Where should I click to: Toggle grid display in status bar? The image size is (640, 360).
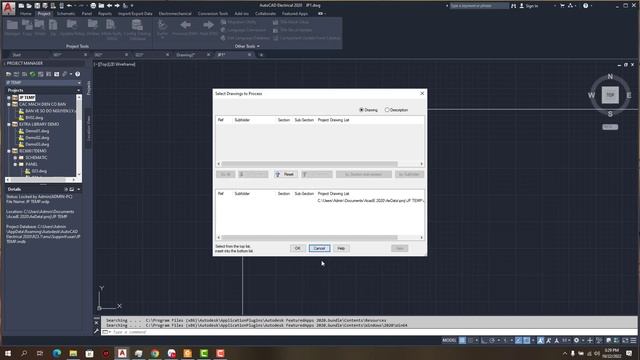click(x=462, y=340)
